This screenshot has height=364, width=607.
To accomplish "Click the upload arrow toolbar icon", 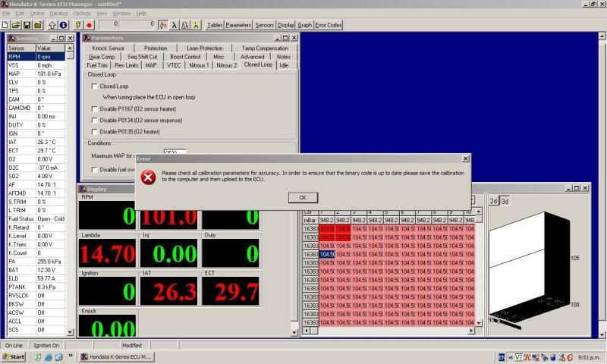I will click(x=52, y=25).
